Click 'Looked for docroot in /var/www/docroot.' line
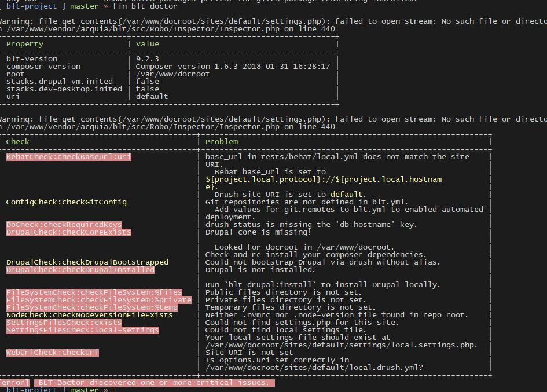The width and height of the screenshot is (547, 392). tap(304, 247)
